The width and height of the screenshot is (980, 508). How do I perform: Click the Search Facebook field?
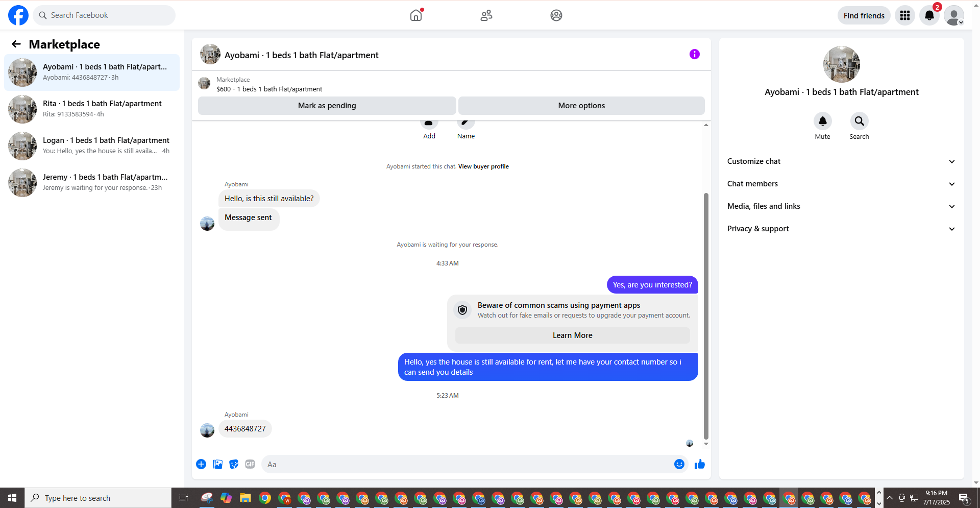click(104, 15)
